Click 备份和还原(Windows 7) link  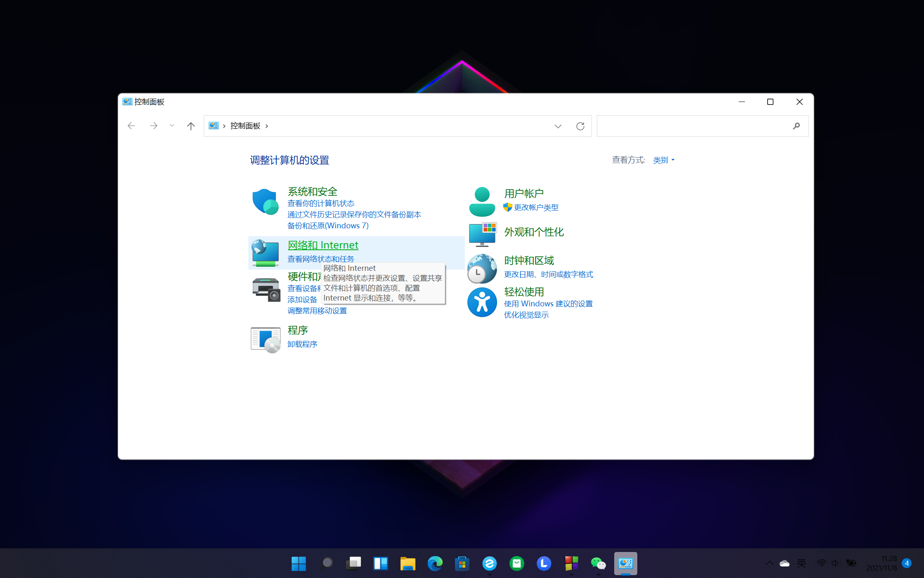(328, 225)
